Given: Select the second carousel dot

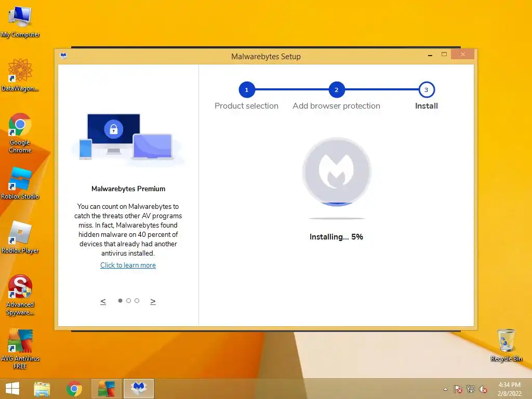Looking at the screenshot, I should (x=129, y=301).
